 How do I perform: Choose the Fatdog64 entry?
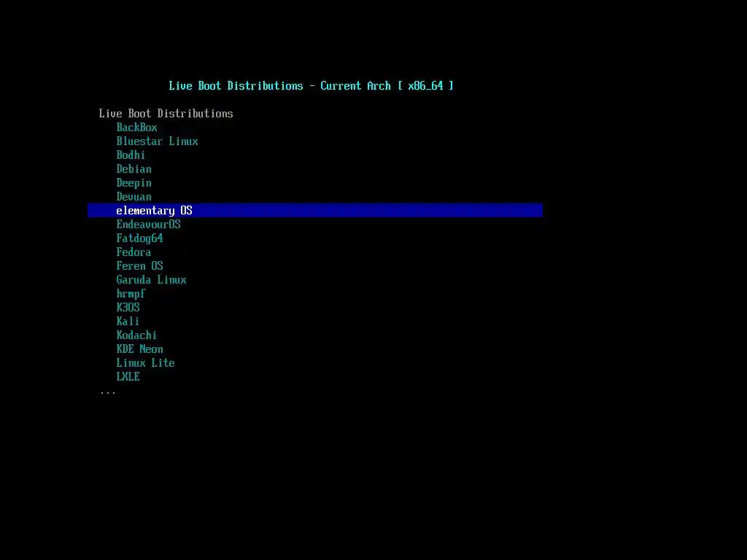(x=139, y=238)
